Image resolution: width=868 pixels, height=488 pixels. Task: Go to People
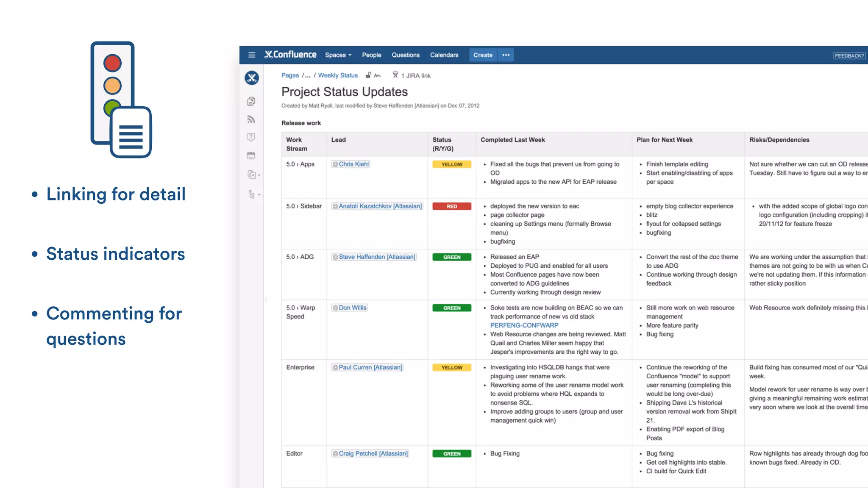[x=372, y=55]
